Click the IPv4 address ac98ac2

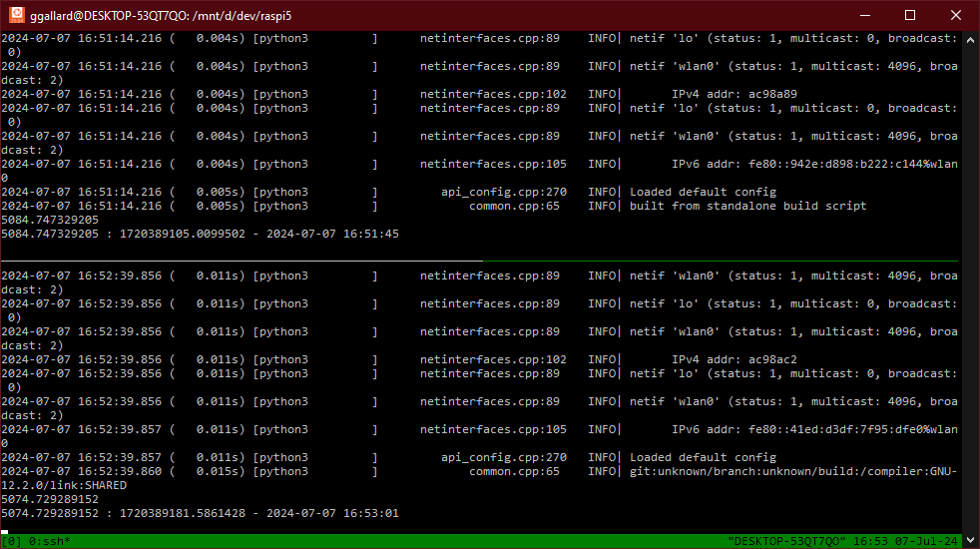pos(762,359)
